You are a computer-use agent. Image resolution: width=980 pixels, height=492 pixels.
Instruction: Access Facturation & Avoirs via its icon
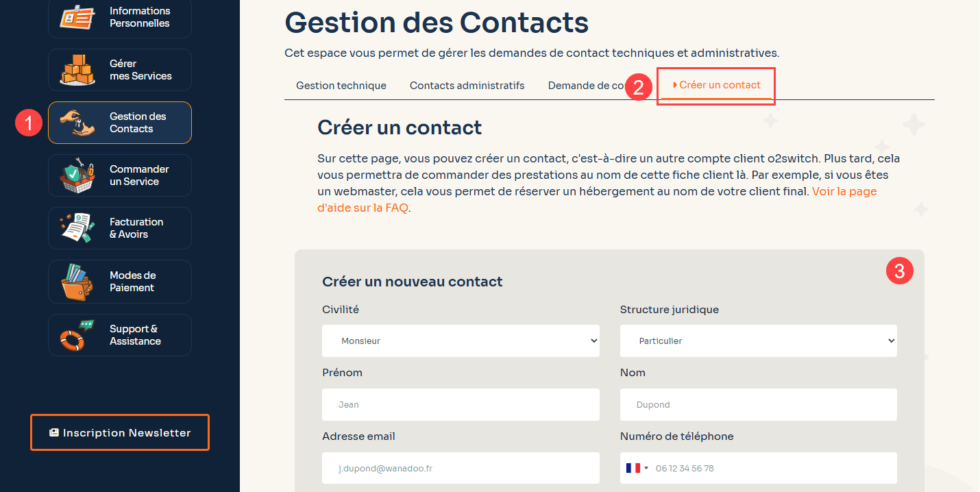pyautogui.click(x=77, y=227)
